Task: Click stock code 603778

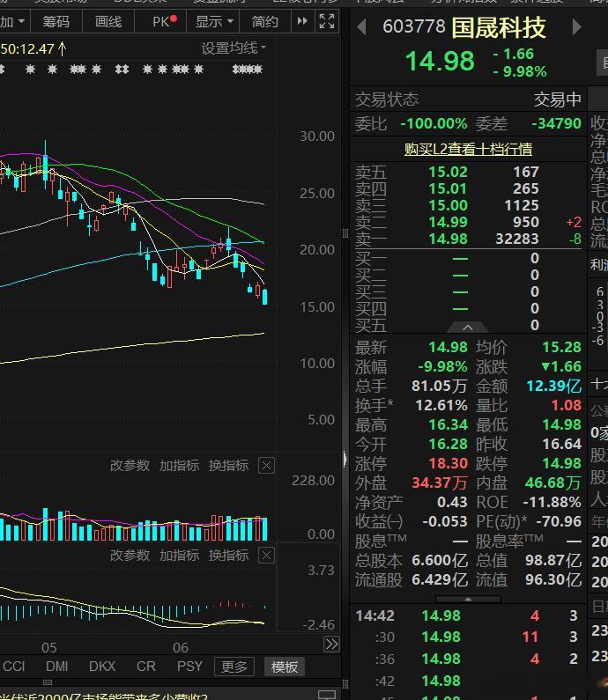Action: (413, 26)
